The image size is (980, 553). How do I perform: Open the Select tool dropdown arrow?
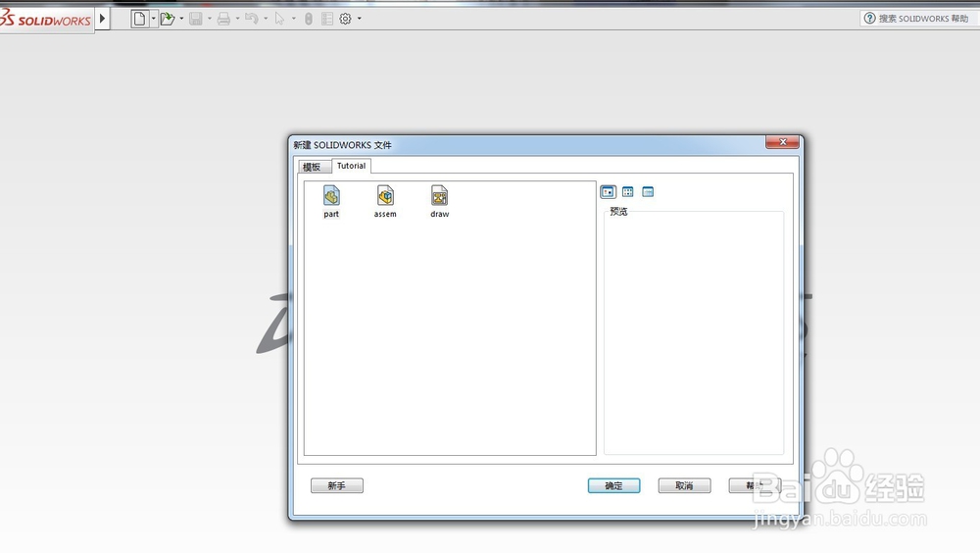coord(294,19)
